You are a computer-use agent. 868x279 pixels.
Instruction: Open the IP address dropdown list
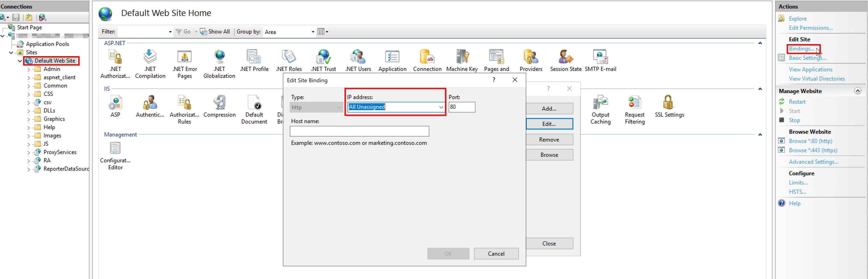441,107
